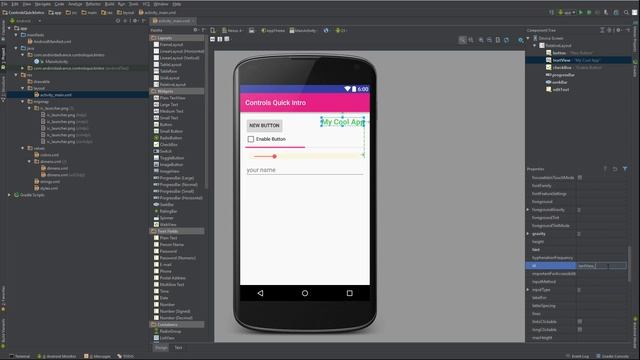This screenshot has height=360, width=640.
Task: Open the Edit menu
Action: click(15, 4)
